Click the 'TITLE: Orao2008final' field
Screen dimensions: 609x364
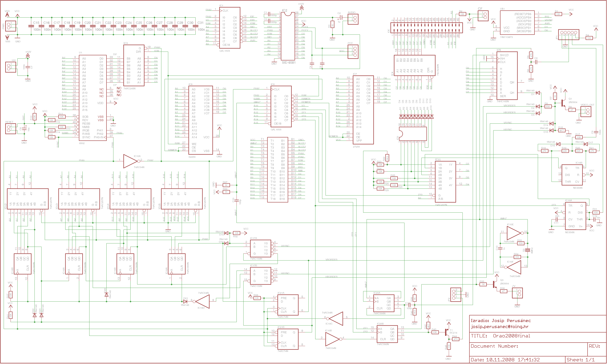coord(500,336)
